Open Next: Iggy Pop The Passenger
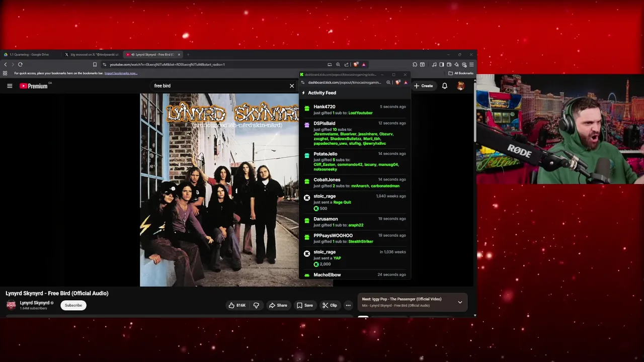644x362 pixels. (x=401, y=299)
